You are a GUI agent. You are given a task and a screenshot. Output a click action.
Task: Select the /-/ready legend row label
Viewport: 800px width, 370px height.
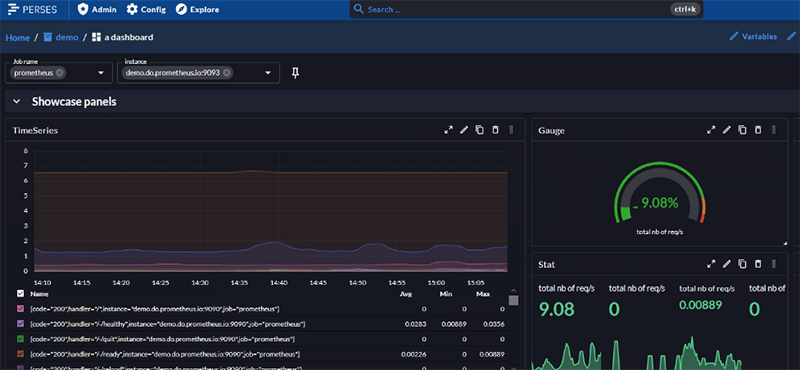pyautogui.click(x=165, y=354)
